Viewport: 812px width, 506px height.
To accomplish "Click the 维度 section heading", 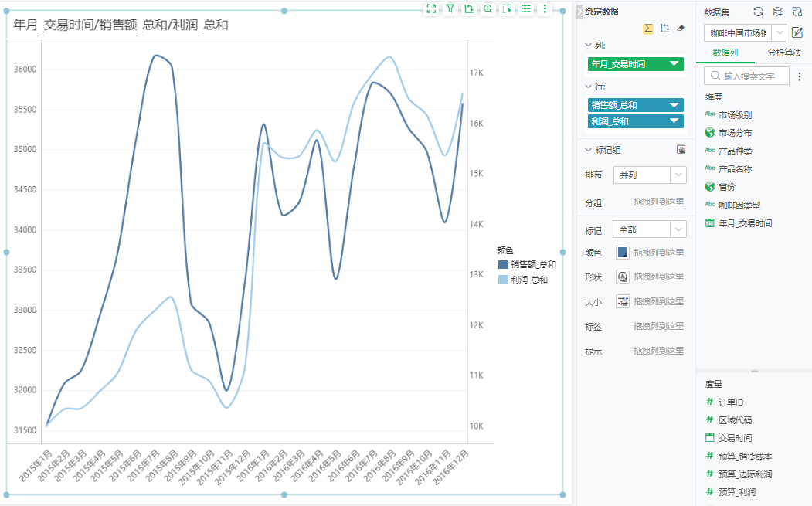I will [714, 97].
